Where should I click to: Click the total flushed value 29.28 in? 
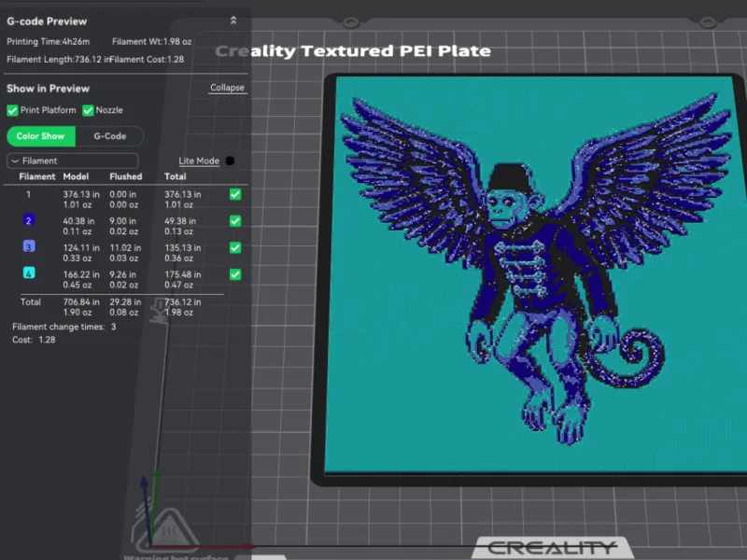[x=125, y=301]
